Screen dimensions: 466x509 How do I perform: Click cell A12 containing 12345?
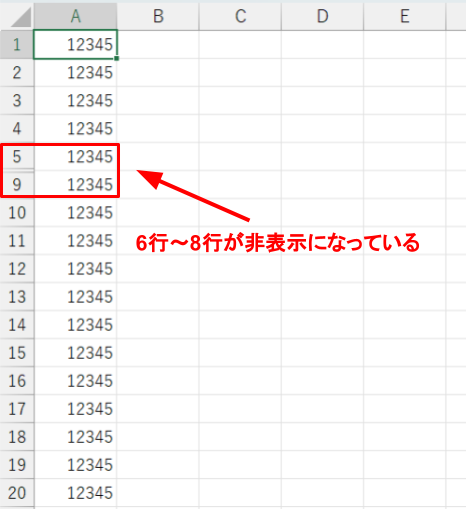pyautogui.click(x=75, y=269)
